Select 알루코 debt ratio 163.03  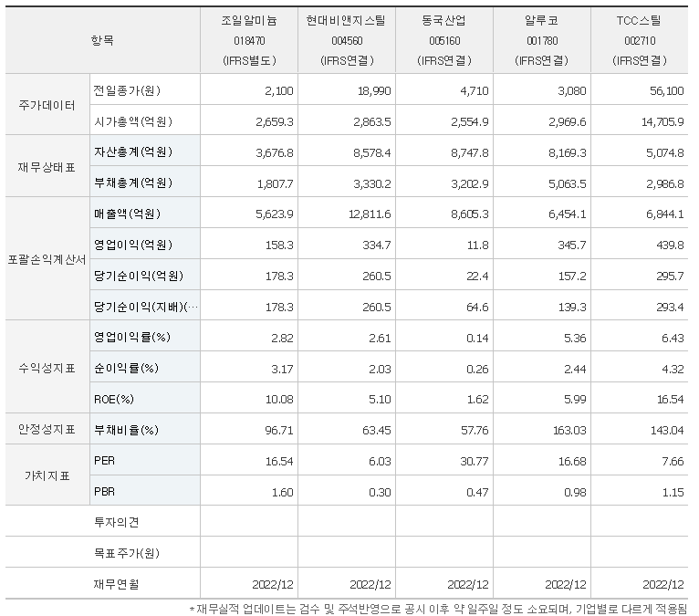(x=569, y=431)
